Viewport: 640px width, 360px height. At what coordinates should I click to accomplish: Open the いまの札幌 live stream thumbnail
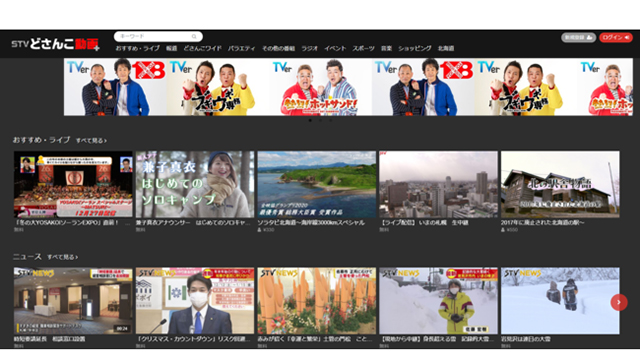click(438, 184)
